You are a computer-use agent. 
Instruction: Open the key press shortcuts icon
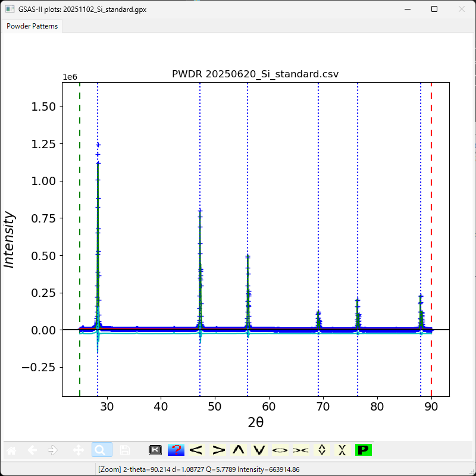(x=155, y=450)
